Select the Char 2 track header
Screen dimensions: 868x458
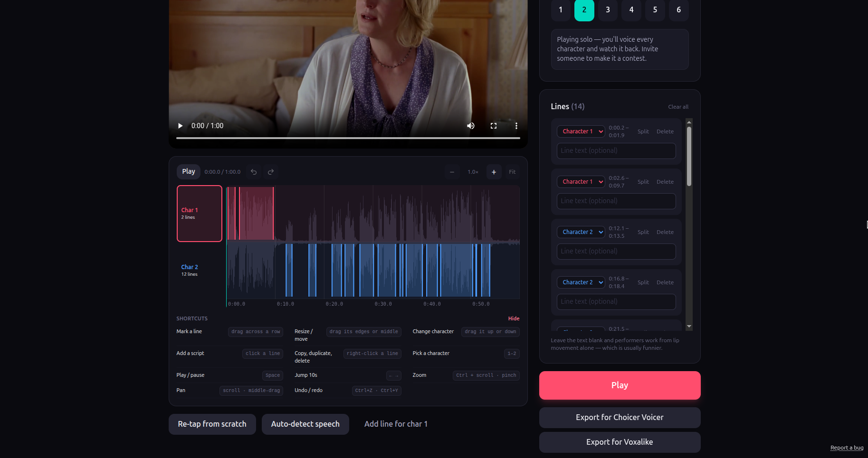point(200,271)
